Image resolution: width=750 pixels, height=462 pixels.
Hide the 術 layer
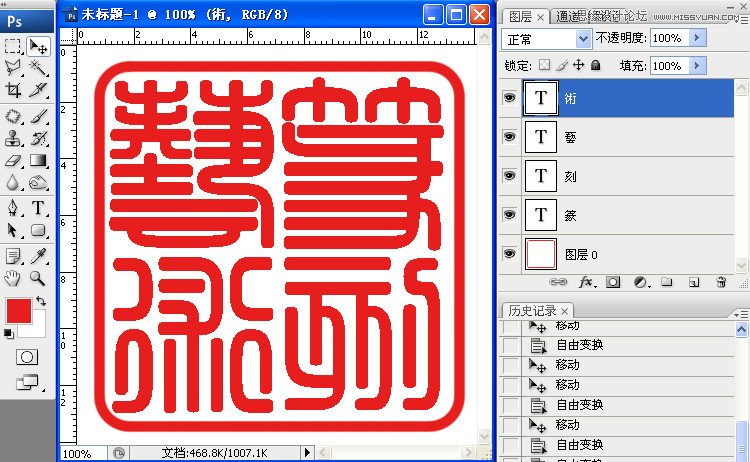[x=509, y=98]
